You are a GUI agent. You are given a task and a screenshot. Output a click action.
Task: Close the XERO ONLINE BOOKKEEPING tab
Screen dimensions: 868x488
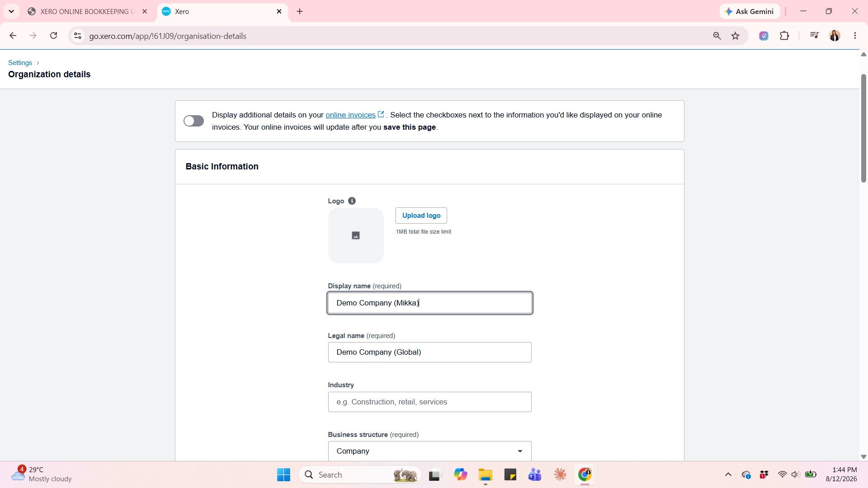145,12
